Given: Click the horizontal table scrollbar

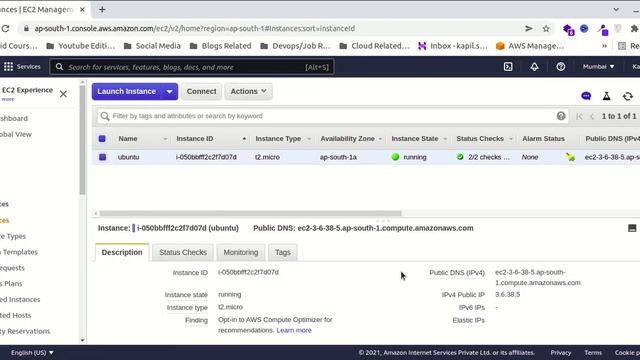Looking at the screenshot, I should (x=250, y=213).
